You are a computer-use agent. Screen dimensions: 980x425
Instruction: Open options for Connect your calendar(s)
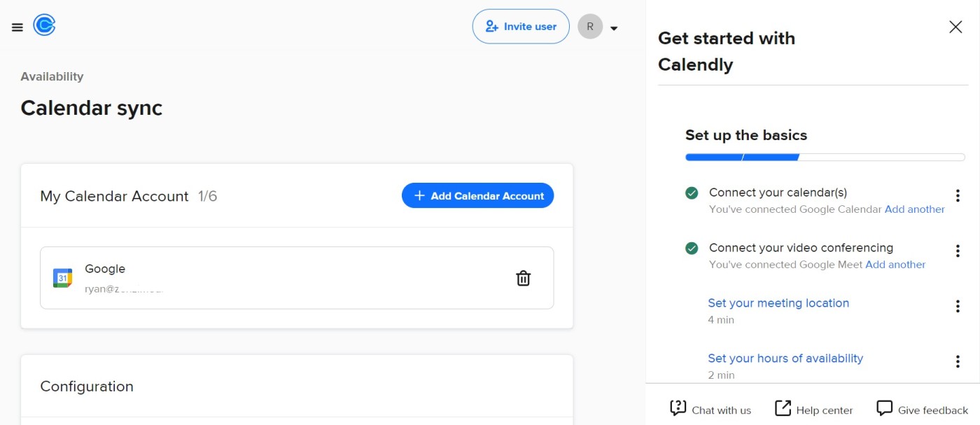coord(958,195)
